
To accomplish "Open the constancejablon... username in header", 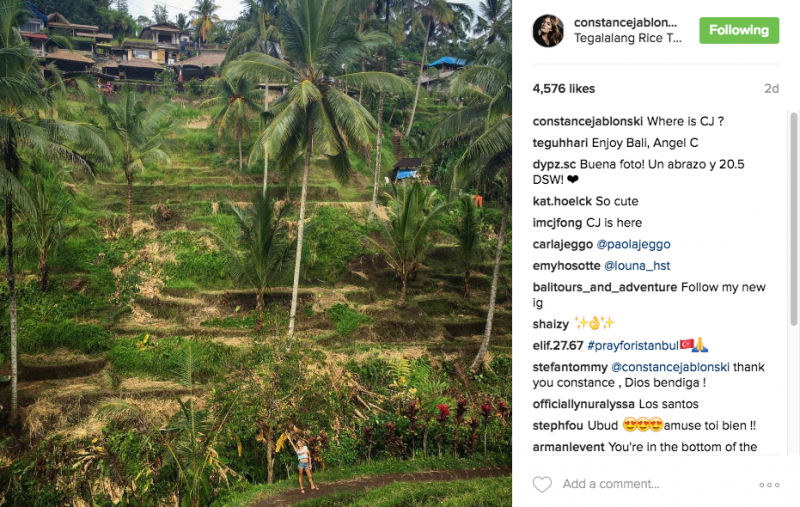I will click(x=626, y=22).
